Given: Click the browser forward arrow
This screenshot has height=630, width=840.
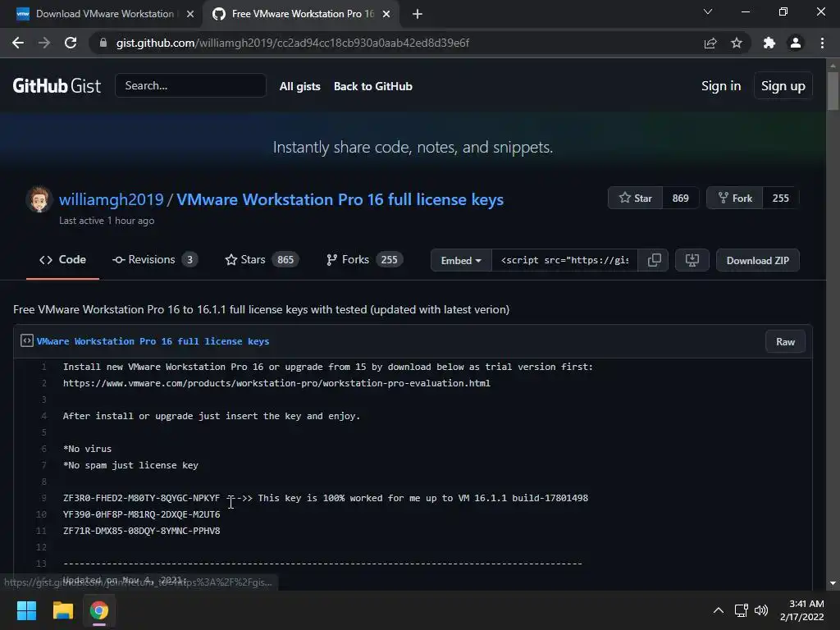Looking at the screenshot, I should pyautogui.click(x=44, y=43).
